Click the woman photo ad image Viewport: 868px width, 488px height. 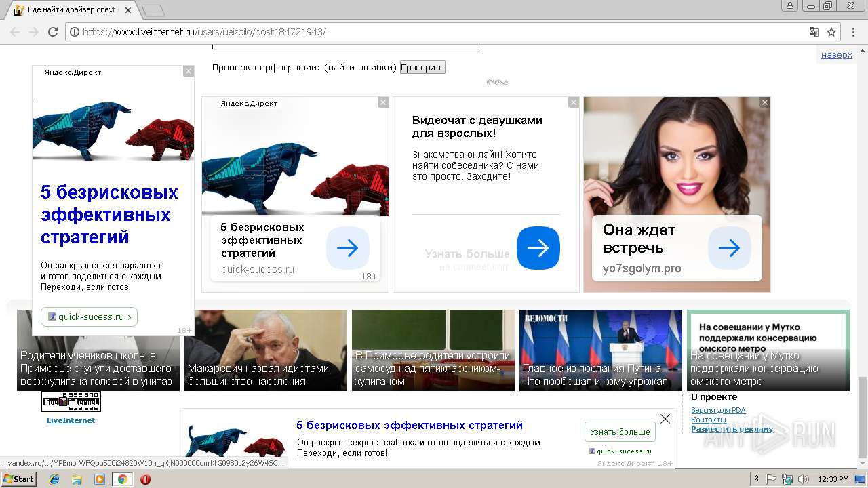(677, 156)
